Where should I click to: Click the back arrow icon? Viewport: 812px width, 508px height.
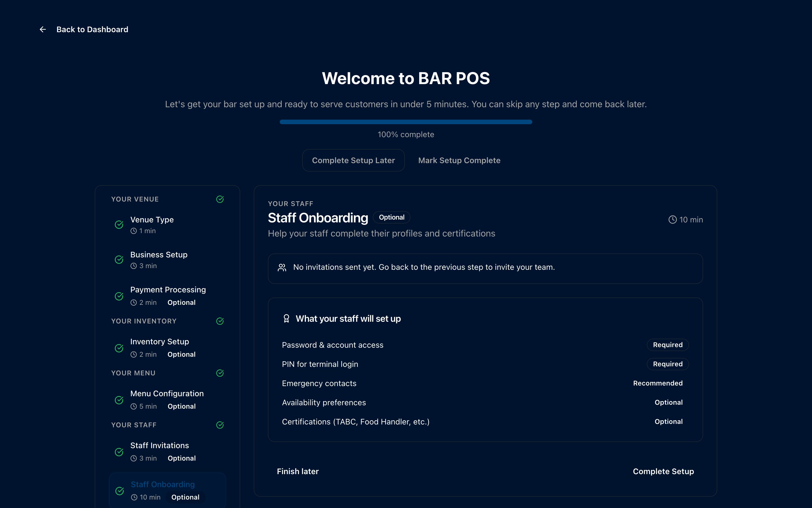[x=43, y=30]
